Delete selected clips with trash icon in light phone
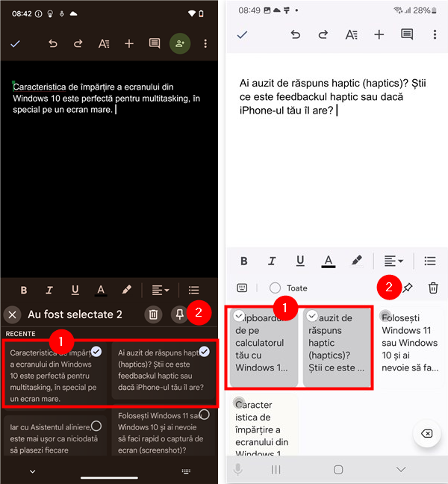448x484 pixels. [x=433, y=288]
